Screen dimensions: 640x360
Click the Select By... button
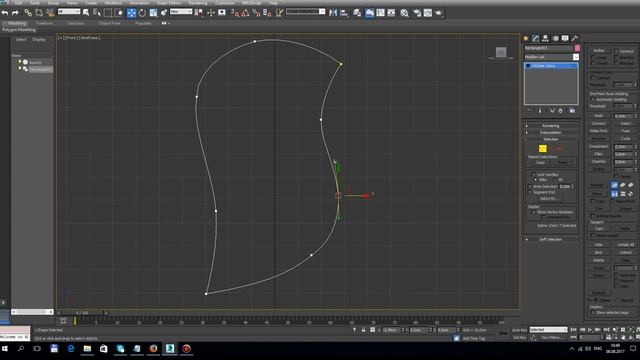click(549, 199)
